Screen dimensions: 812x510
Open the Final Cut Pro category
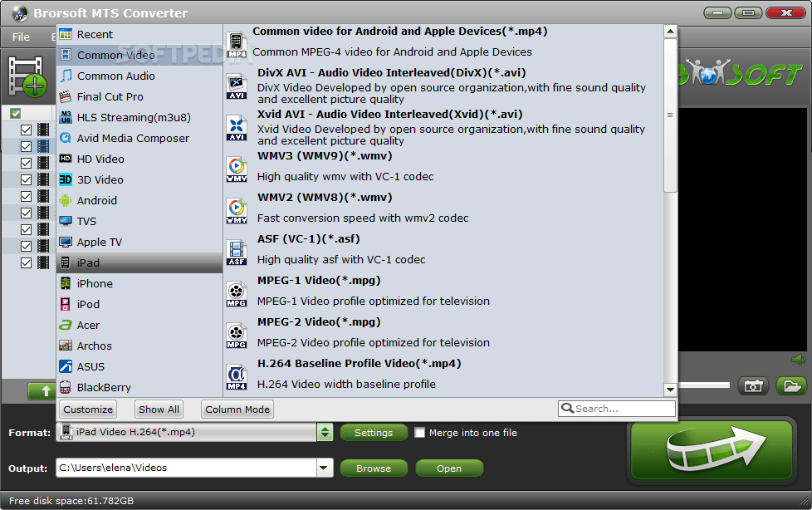tap(139, 96)
